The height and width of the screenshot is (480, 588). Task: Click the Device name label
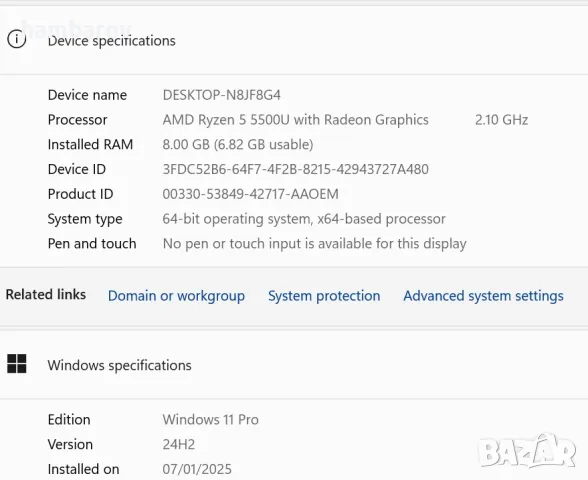point(87,95)
